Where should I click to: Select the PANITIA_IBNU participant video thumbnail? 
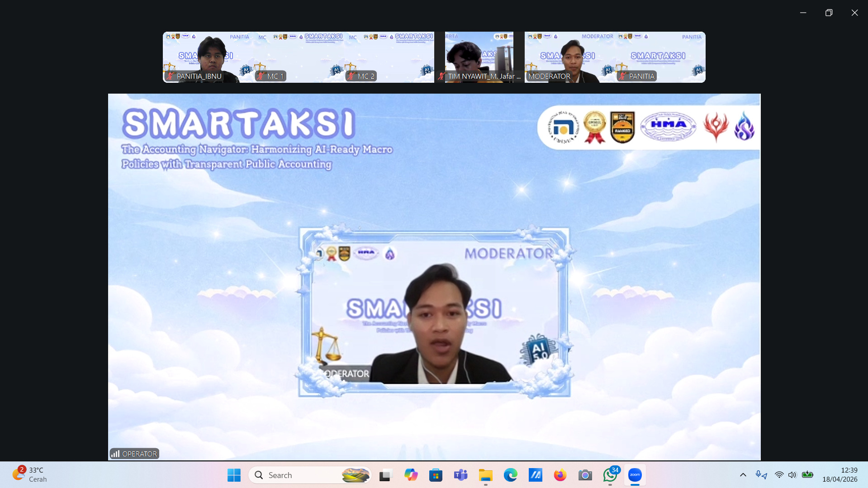point(208,57)
